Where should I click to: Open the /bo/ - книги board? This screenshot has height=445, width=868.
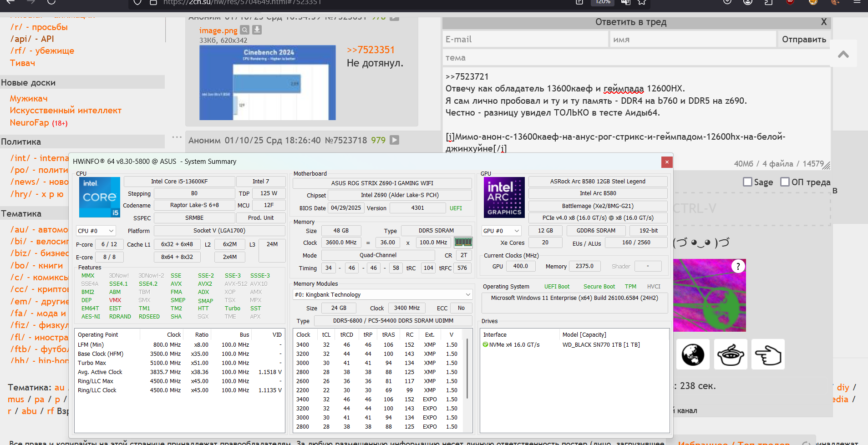pos(36,265)
